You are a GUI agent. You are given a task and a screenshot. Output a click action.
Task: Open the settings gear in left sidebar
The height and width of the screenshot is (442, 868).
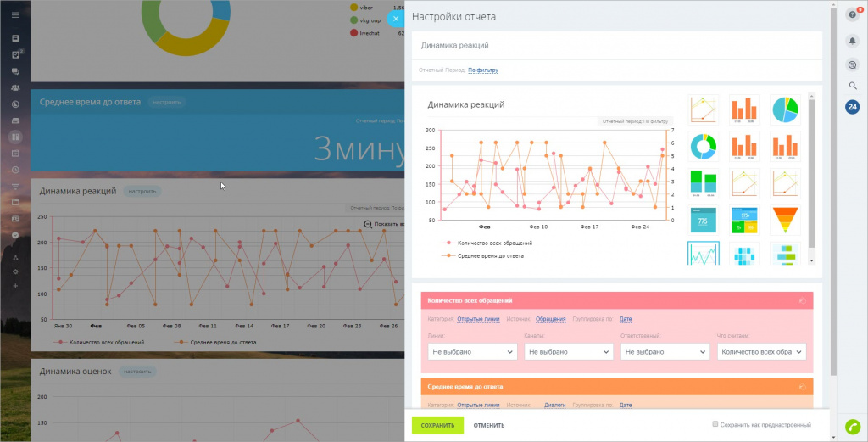point(15,271)
